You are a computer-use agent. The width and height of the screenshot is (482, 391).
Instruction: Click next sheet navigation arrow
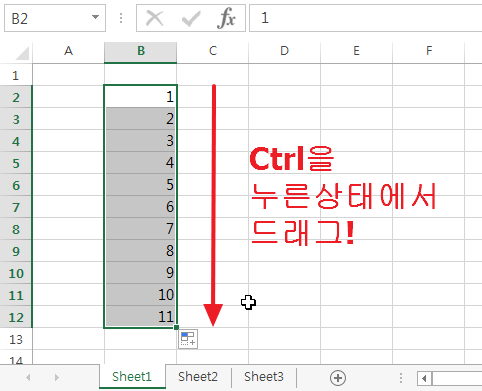(57, 377)
